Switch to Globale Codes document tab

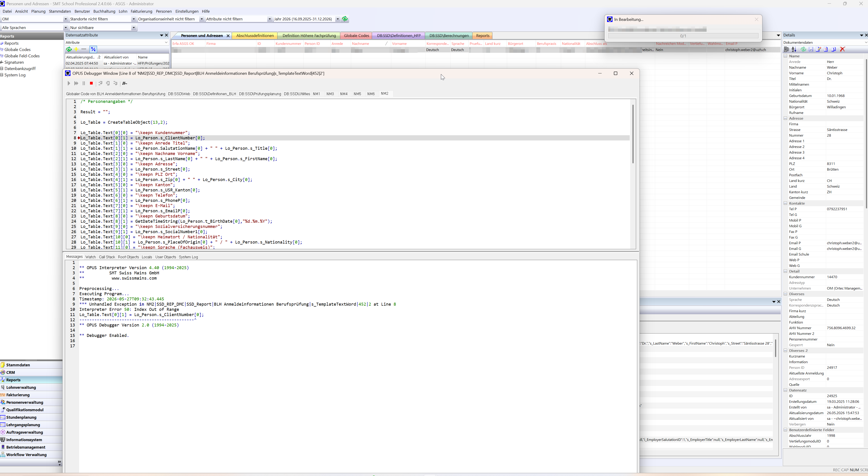coord(356,35)
